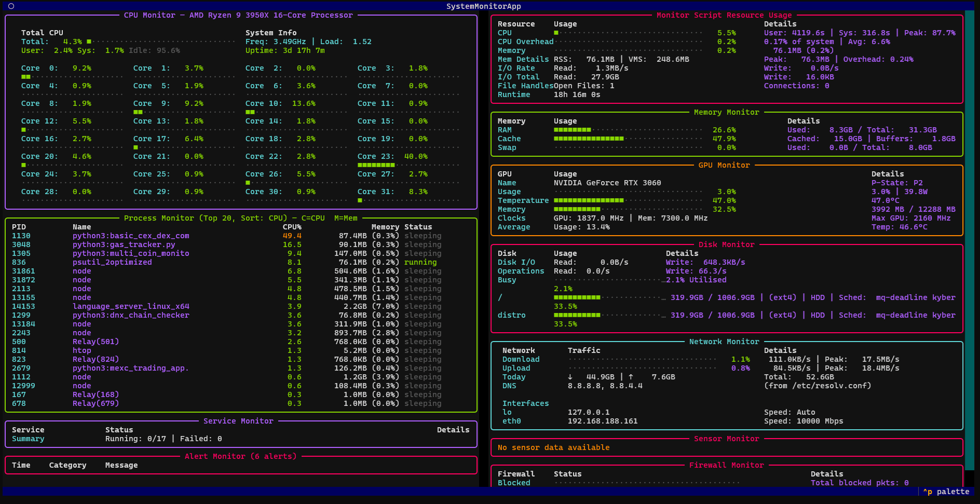Click the GPU Clocks row

(x=727, y=218)
